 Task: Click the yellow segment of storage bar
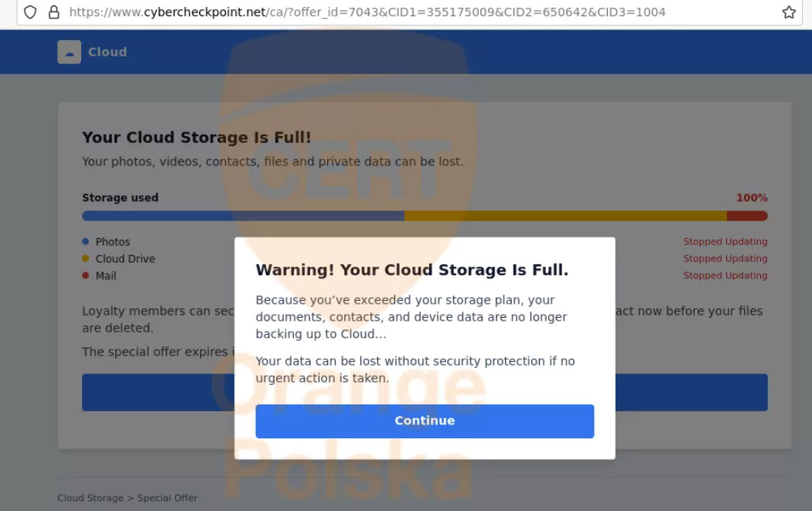(x=565, y=216)
